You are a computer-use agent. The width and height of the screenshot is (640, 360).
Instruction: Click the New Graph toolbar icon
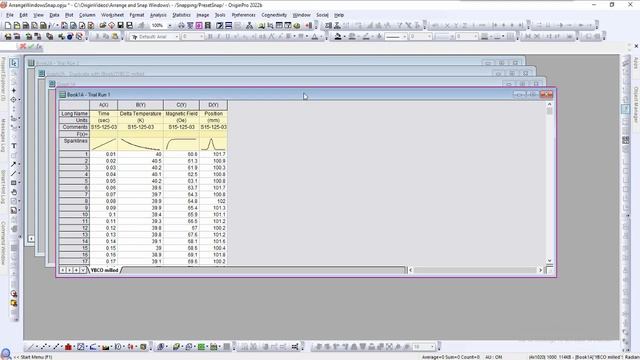pos(35,25)
